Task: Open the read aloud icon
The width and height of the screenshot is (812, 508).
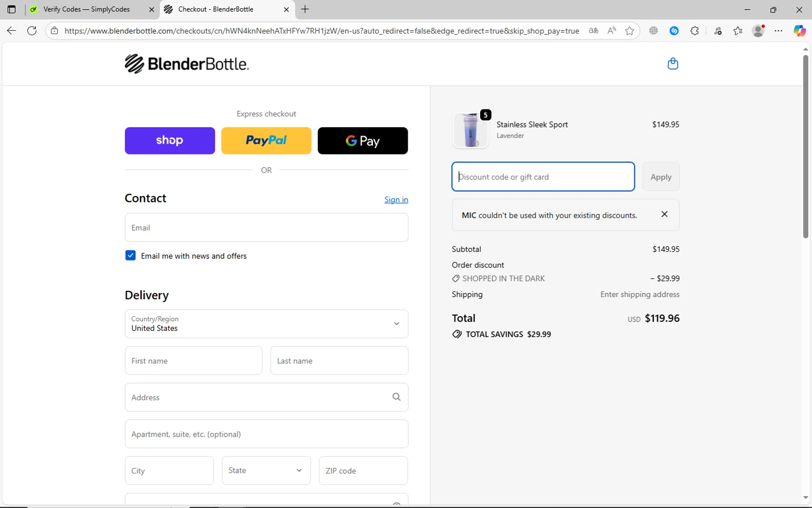Action: (x=612, y=31)
